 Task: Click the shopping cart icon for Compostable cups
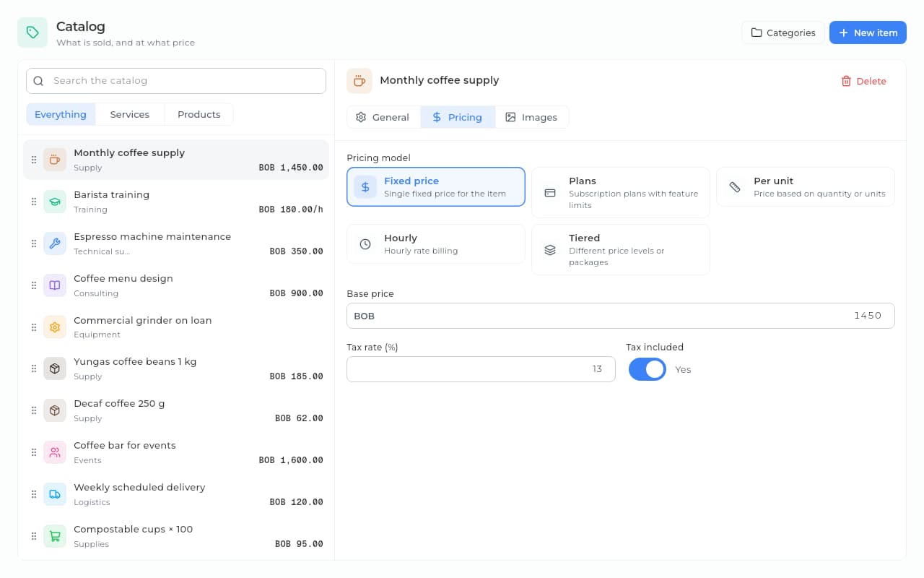click(x=55, y=536)
